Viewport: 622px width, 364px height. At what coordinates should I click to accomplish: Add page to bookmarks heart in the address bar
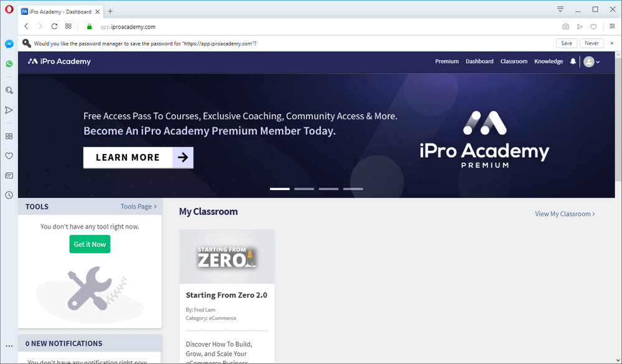[593, 27]
